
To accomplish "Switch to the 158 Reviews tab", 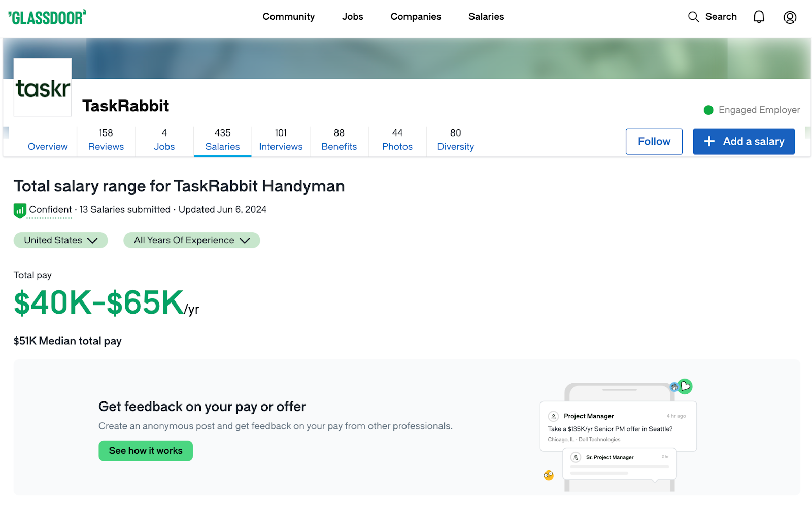I will coord(106,140).
